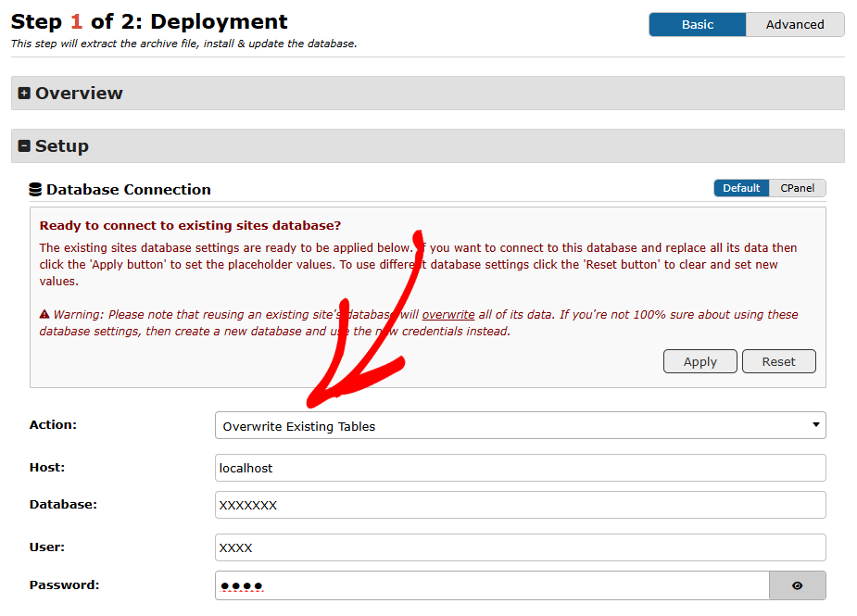Viewport: 857px width, 616px height.
Task: Click the Apply button
Action: [x=700, y=362]
